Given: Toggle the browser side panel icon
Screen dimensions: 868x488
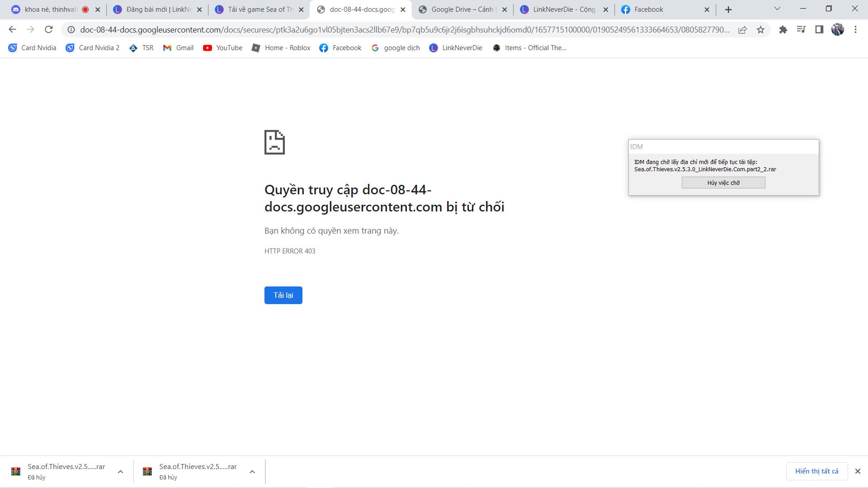Looking at the screenshot, I should pyautogui.click(x=819, y=30).
